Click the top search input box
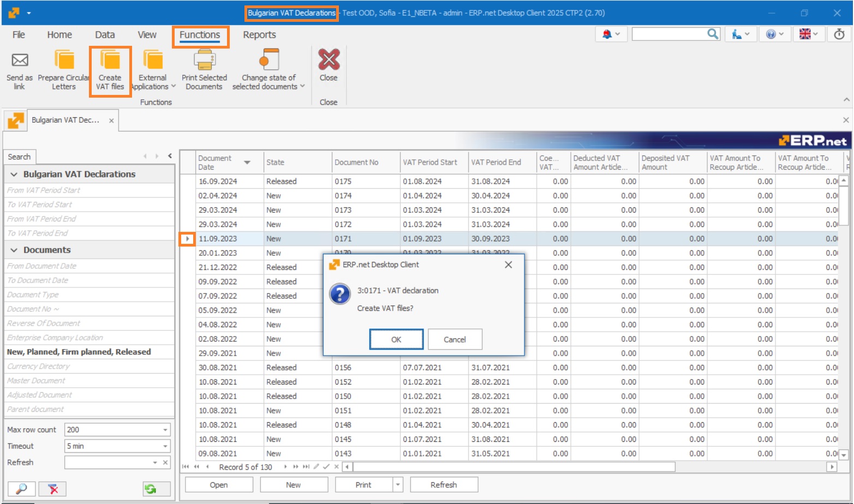The image size is (854, 504). coord(669,34)
